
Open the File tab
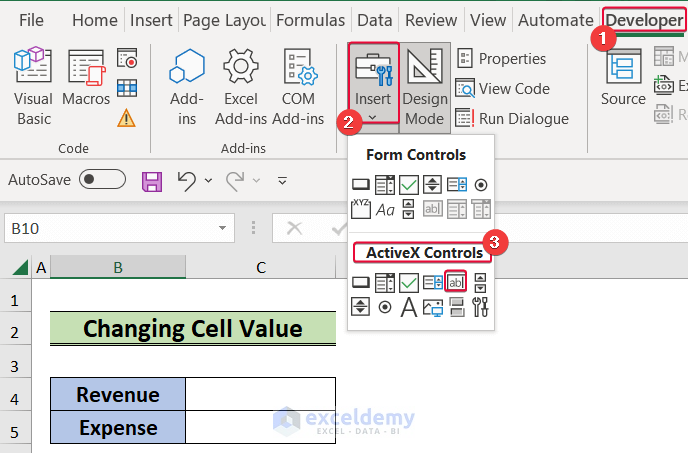pyautogui.click(x=31, y=20)
